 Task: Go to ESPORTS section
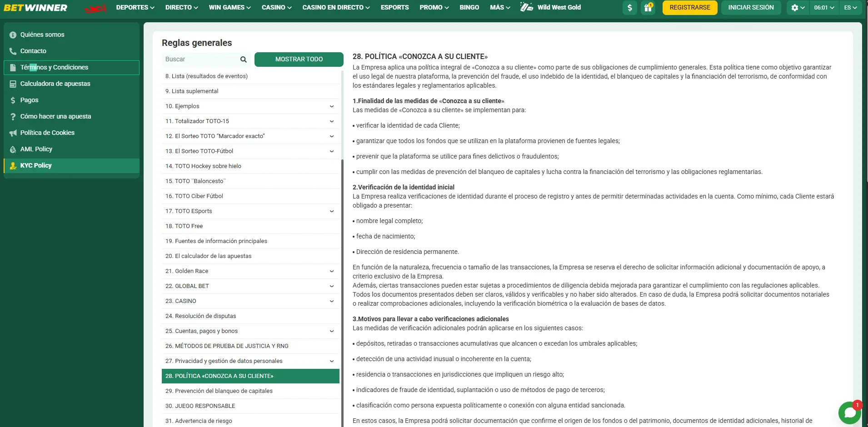(394, 7)
